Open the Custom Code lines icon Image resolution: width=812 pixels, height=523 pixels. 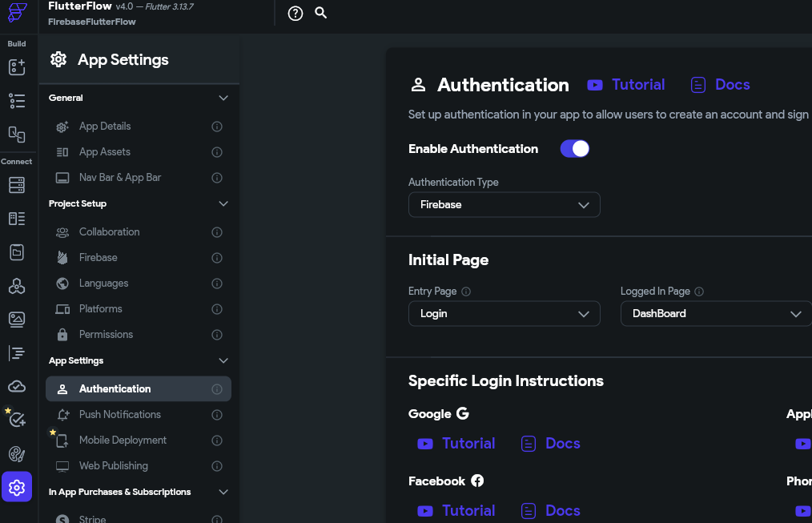click(17, 353)
